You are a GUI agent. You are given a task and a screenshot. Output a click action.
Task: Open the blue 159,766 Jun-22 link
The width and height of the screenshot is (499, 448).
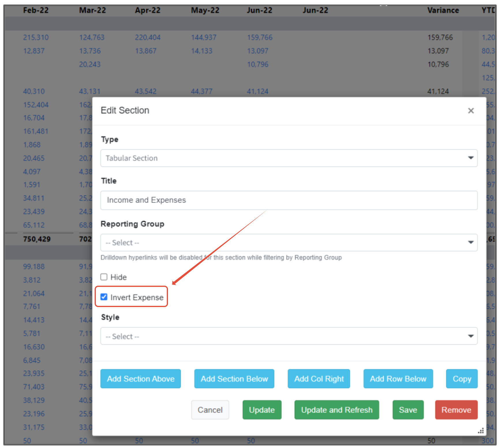[x=259, y=37]
